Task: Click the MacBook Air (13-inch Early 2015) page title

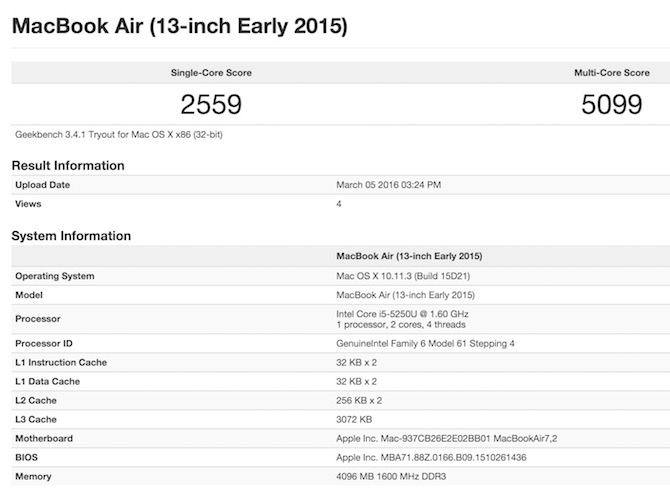Action: [179, 27]
